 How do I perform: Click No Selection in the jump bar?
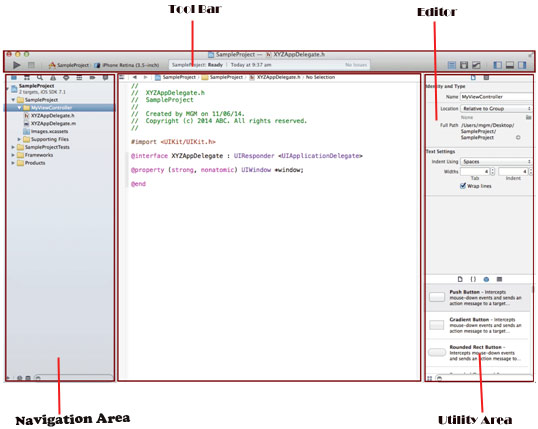[x=320, y=77]
